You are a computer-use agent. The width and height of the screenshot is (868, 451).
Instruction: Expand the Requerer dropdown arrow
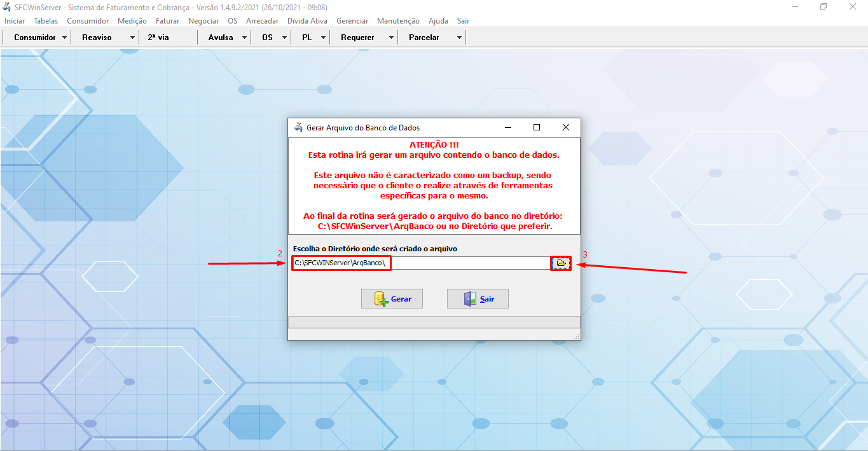(x=390, y=38)
